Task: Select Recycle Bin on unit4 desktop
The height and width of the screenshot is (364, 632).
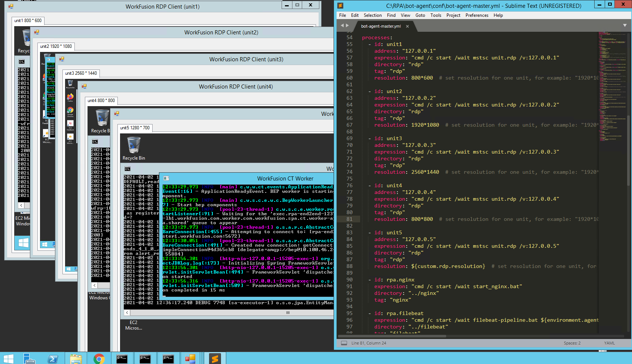Action: click(101, 121)
